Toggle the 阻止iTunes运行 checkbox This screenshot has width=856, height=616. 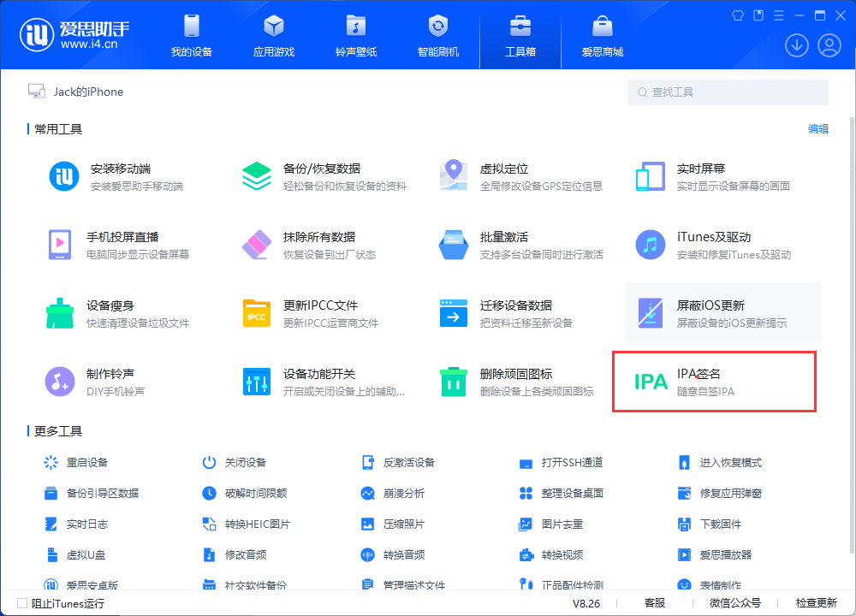[22, 603]
